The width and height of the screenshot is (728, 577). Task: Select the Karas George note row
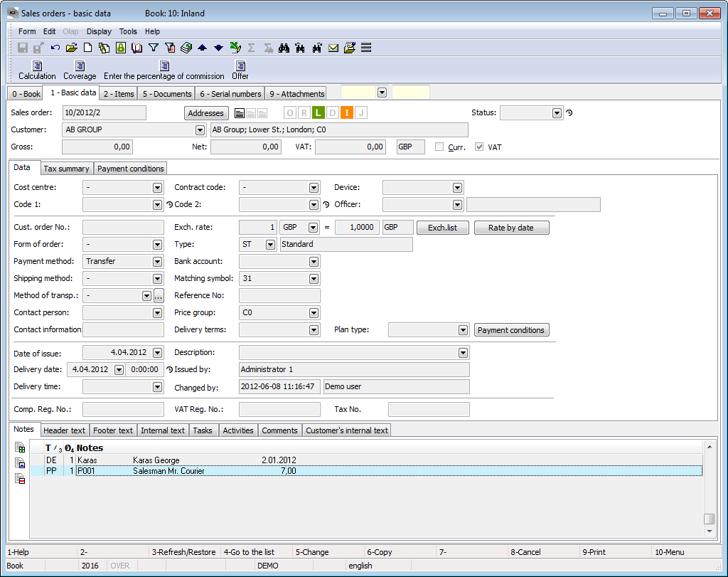(366, 460)
